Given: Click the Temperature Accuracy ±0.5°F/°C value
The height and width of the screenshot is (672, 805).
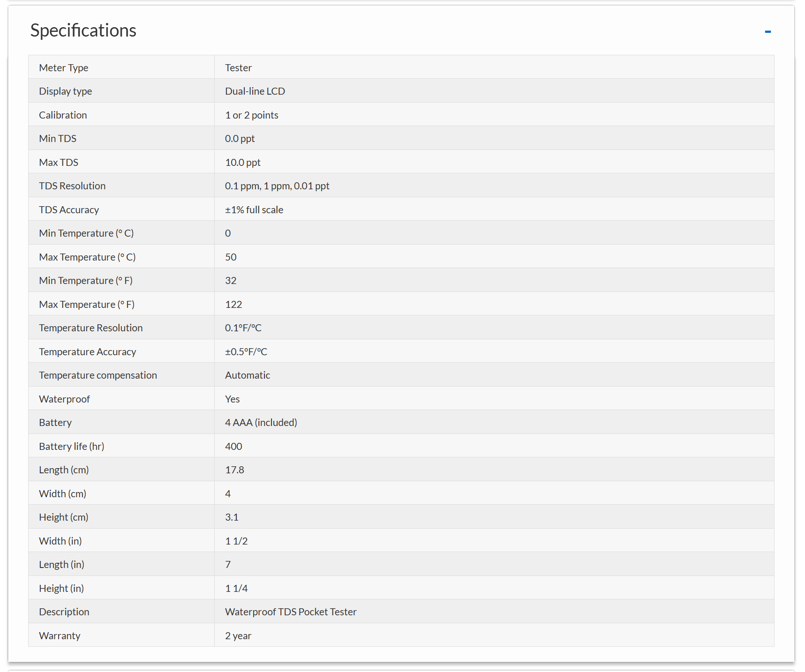Looking at the screenshot, I should click(246, 351).
